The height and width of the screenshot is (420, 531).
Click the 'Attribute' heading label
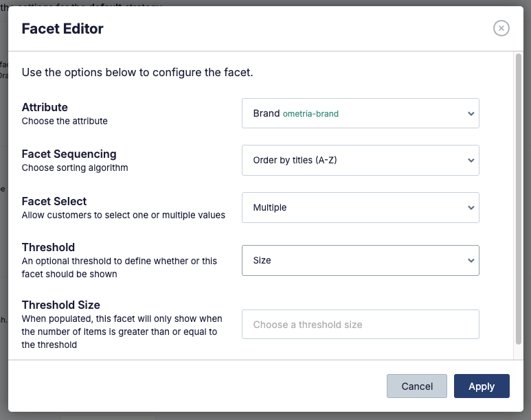45,107
